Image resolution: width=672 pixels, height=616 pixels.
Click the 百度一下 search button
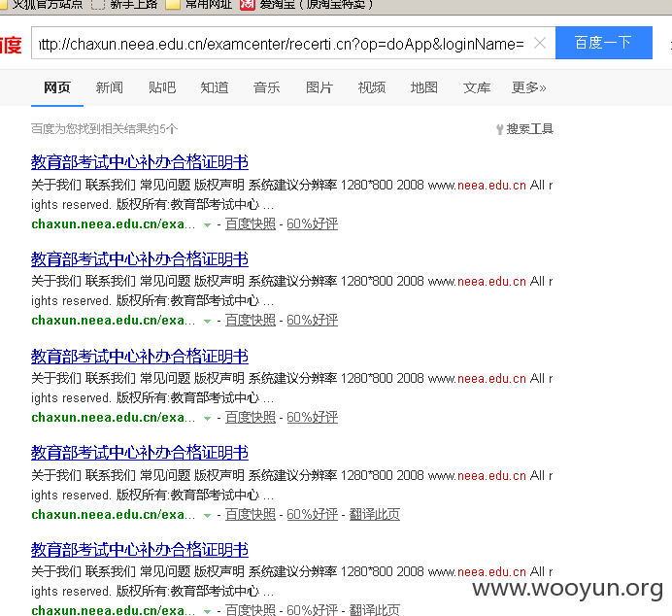coord(603,43)
